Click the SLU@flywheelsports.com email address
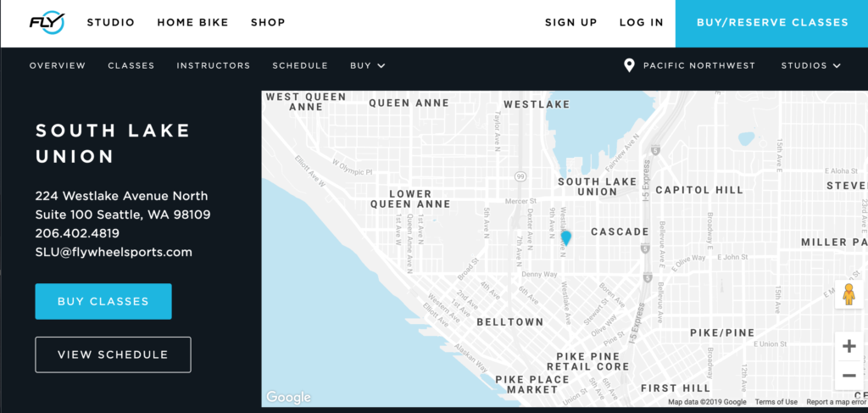The width and height of the screenshot is (868, 413). click(x=114, y=253)
